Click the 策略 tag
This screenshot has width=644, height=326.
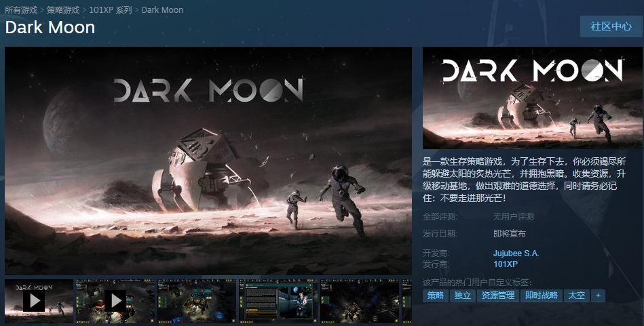[436, 296]
